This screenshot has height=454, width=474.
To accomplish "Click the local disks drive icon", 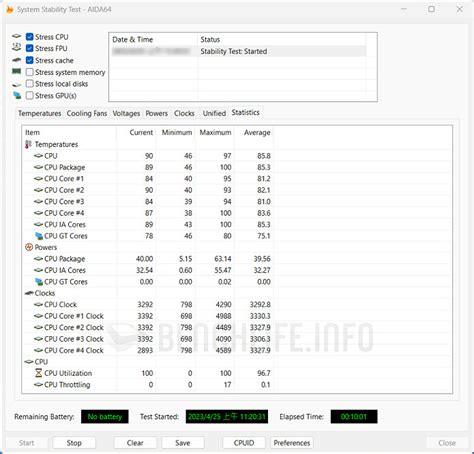I will [17, 85].
